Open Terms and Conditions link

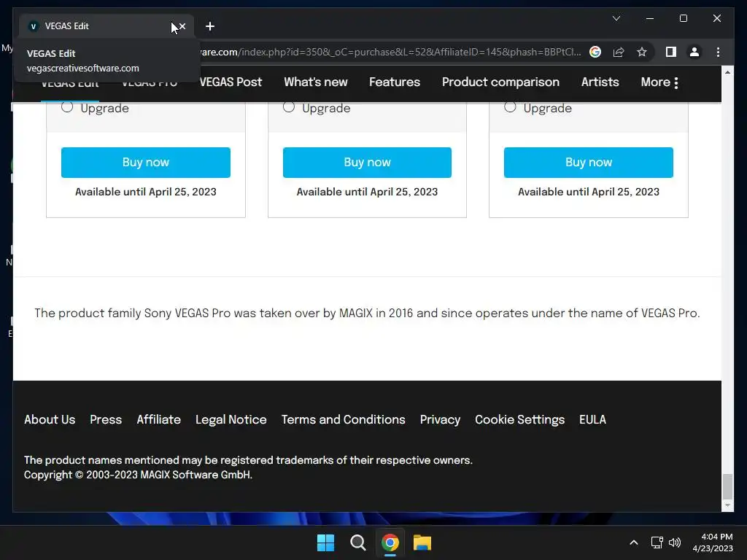[343, 419]
